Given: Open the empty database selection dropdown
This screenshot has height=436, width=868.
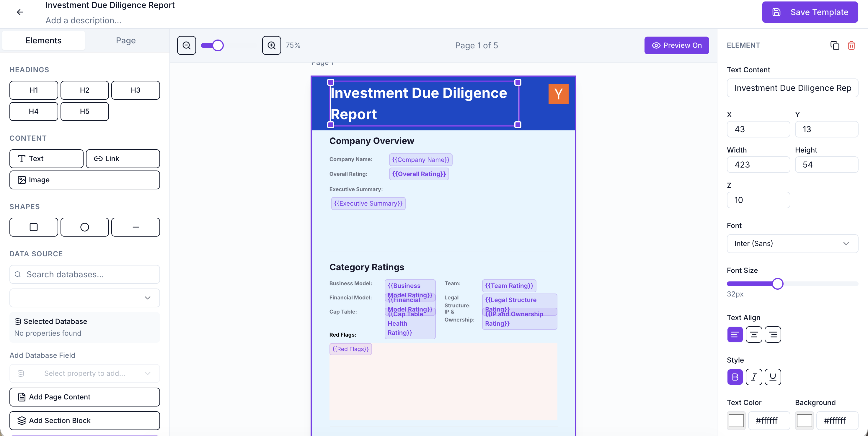Looking at the screenshot, I should [x=84, y=298].
